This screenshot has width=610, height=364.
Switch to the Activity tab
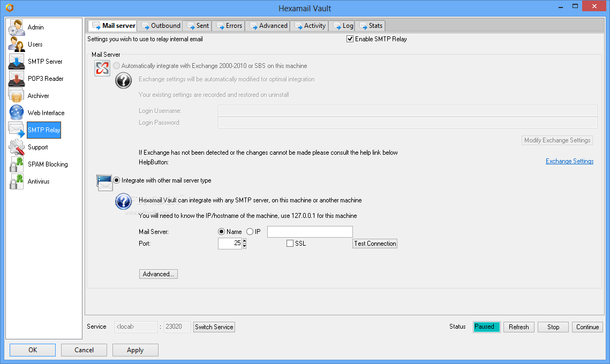[310, 26]
